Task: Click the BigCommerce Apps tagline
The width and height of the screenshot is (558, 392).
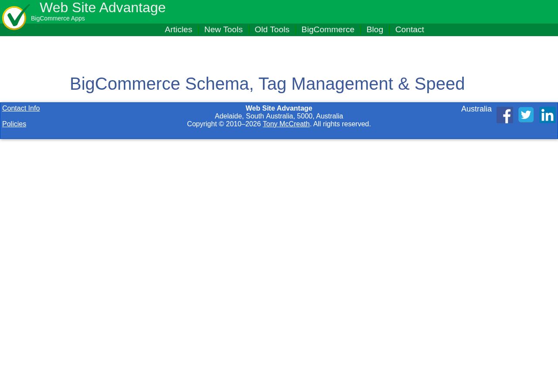Action: click(58, 18)
